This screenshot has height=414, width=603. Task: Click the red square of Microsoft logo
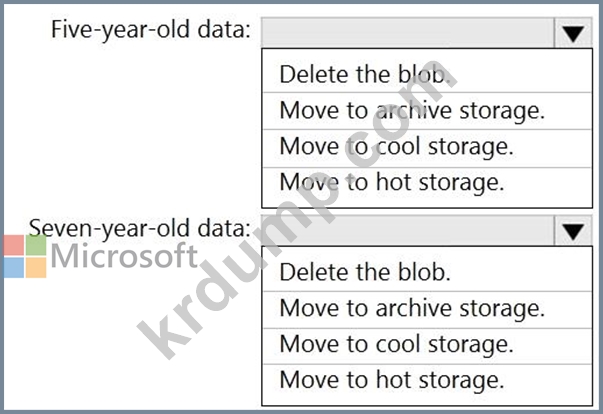pos(12,246)
